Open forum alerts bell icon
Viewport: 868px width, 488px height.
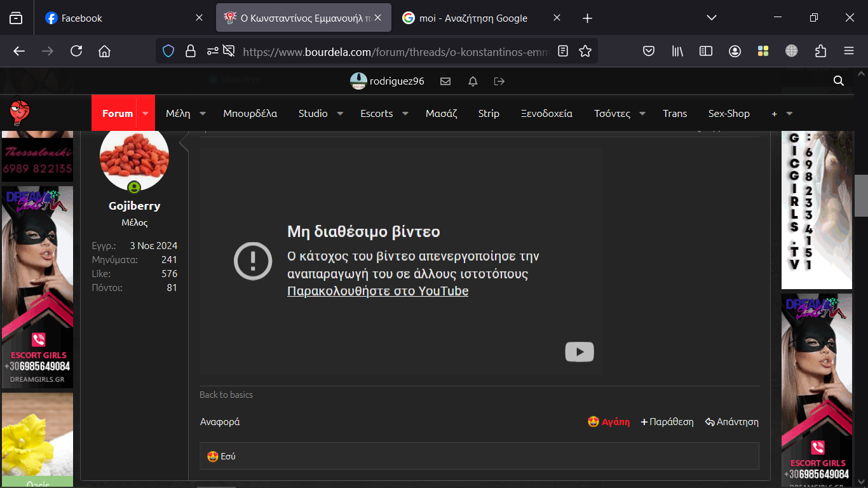point(473,81)
